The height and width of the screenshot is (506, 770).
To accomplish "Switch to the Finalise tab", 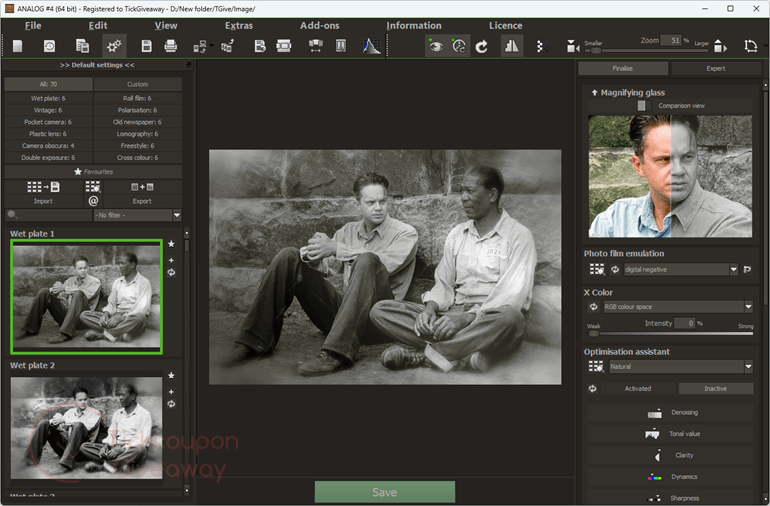I will [x=623, y=68].
